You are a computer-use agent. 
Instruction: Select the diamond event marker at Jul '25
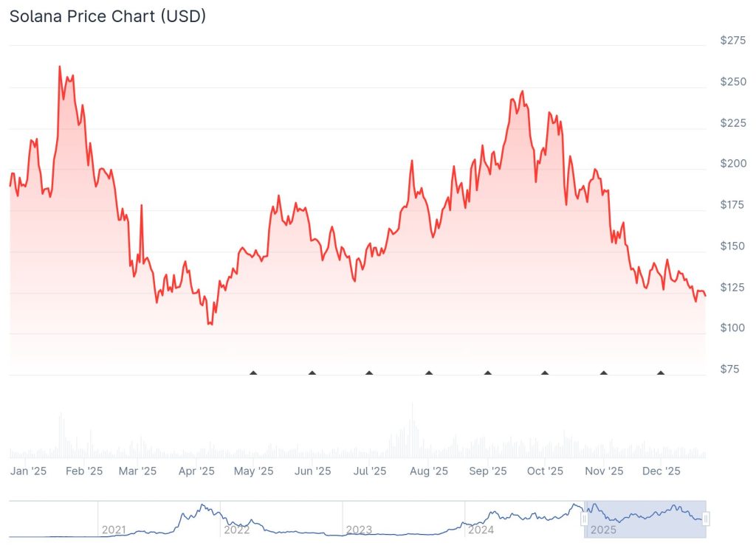pos(368,373)
